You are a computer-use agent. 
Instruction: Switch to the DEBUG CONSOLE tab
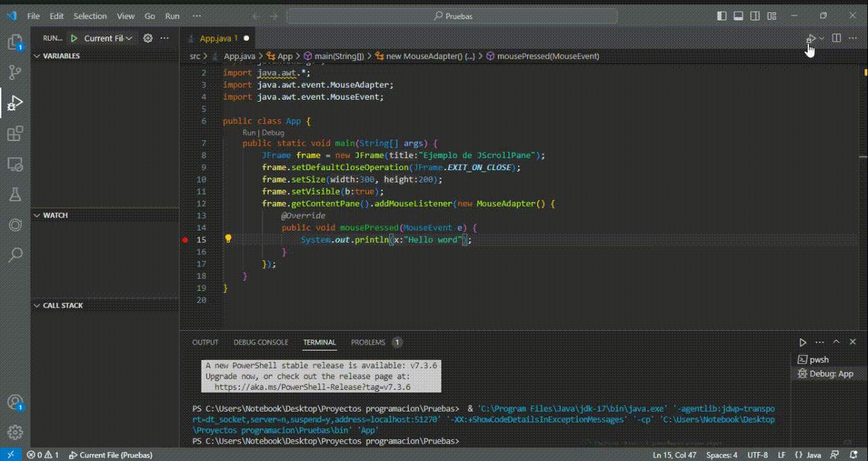261,342
